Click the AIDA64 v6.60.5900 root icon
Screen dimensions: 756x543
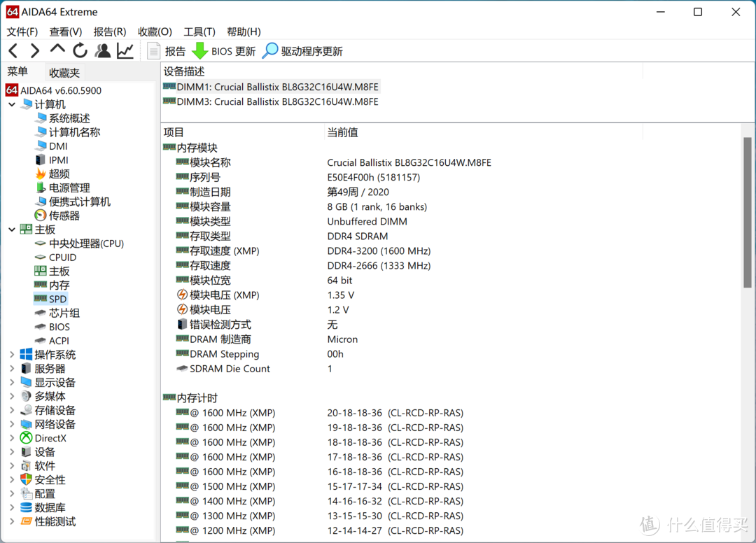pyautogui.click(x=12, y=90)
